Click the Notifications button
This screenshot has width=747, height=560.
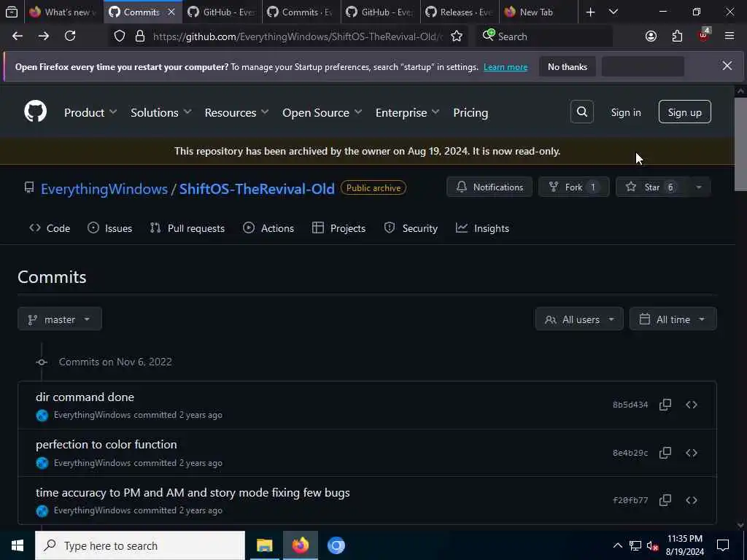(x=489, y=187)
